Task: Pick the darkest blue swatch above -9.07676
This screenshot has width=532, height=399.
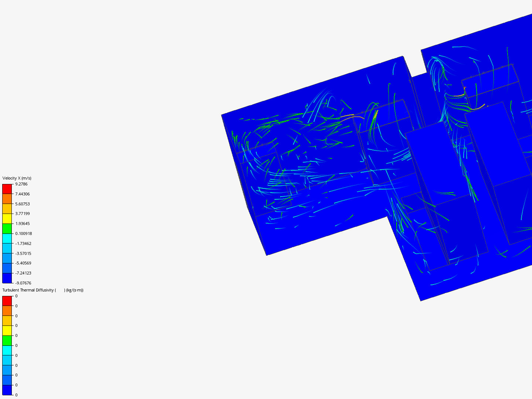Action: [x=7, y=278]
